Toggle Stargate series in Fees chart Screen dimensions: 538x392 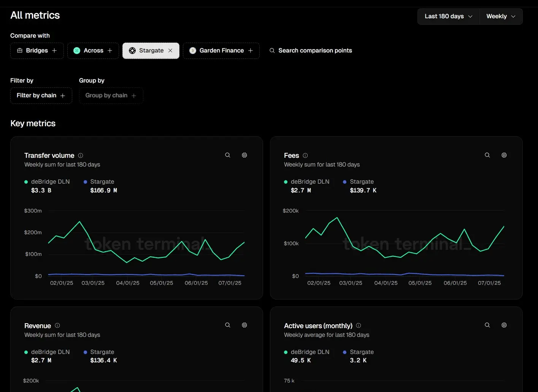pos(359,182)
